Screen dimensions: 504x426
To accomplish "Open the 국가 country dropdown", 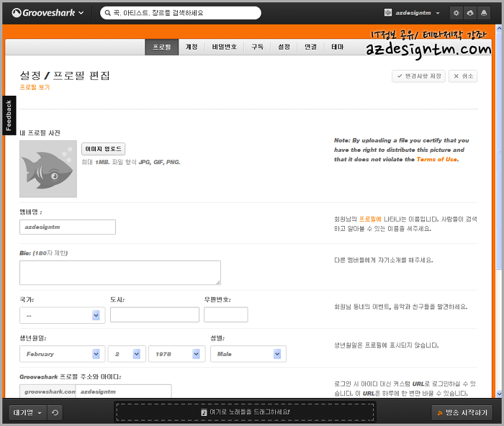I will (63, 315).
